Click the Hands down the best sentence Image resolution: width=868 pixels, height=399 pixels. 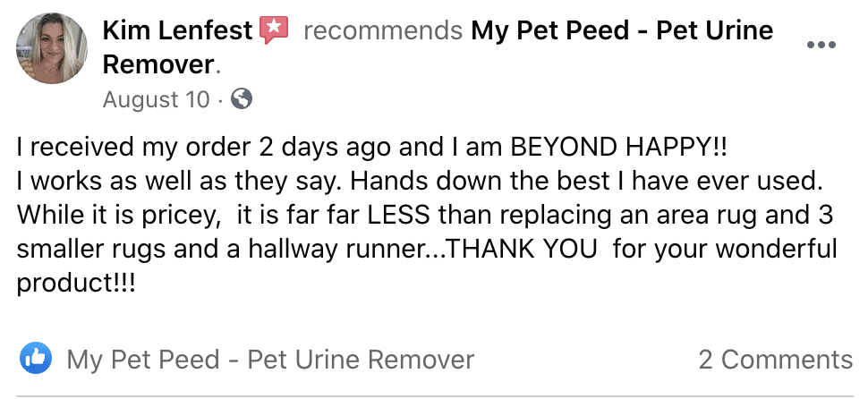pos(587,182)
